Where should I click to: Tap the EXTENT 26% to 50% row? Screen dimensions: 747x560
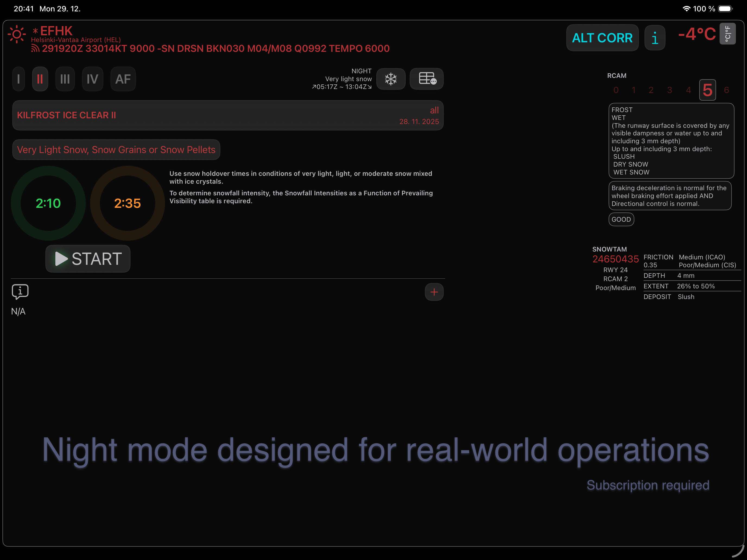point(679,286)
